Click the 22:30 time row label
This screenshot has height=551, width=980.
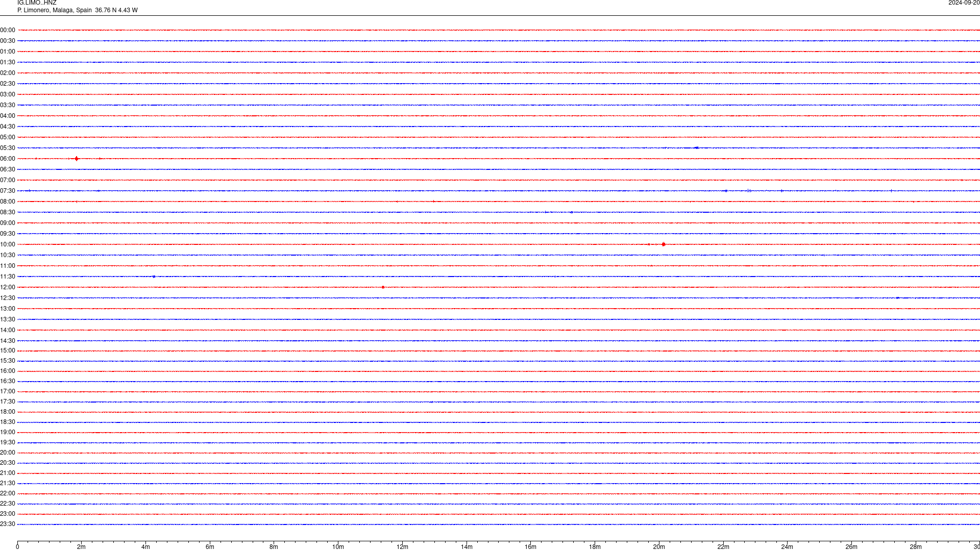tap(8, 504)
